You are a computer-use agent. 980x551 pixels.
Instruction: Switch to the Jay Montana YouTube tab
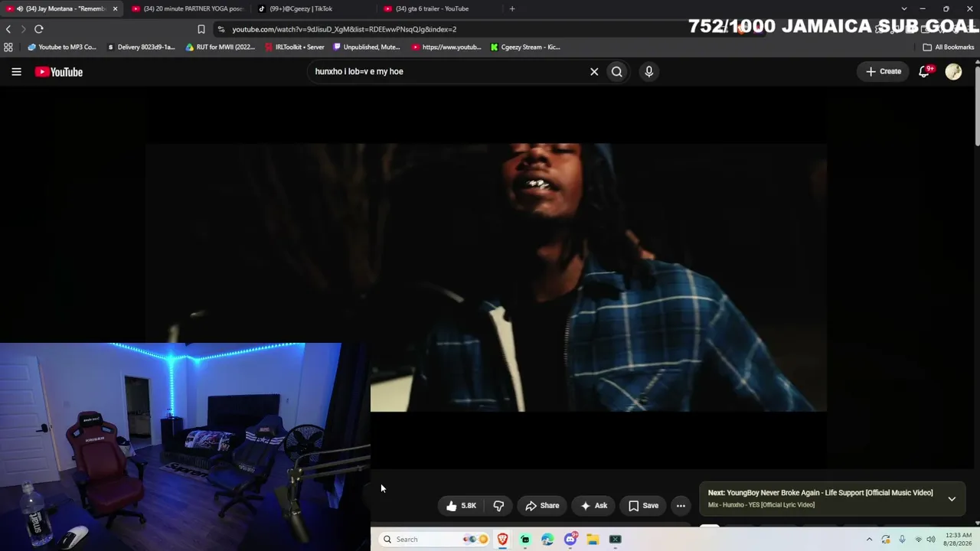point(60,8)
